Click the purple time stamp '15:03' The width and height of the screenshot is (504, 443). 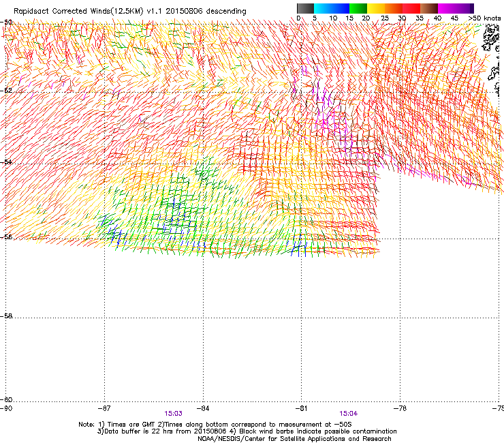tap(173, 414)
